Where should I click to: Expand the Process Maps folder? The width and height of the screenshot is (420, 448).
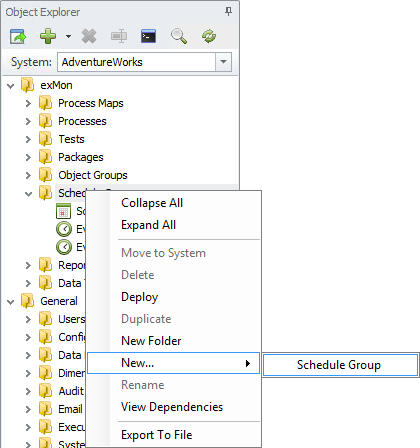tap(28, 103)
